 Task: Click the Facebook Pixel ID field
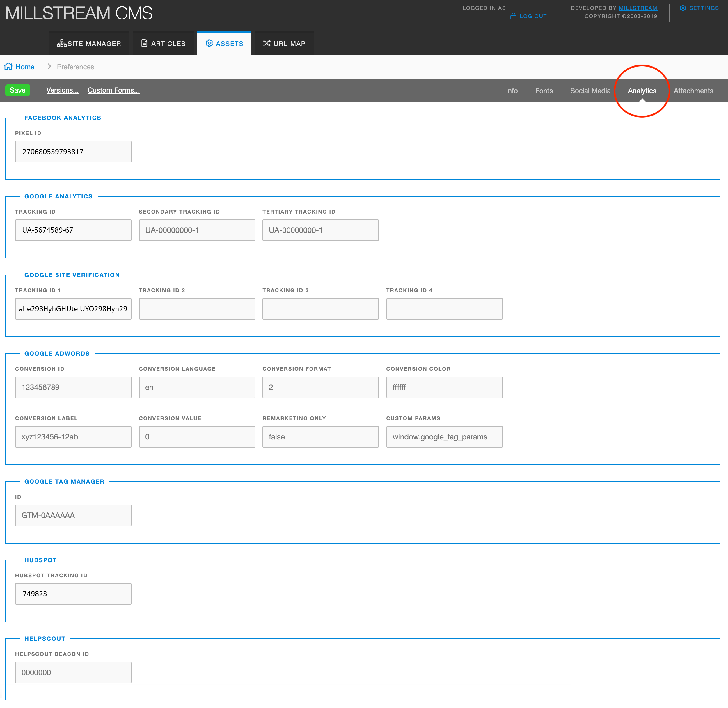pyautogui.click(x=73, y=152)
